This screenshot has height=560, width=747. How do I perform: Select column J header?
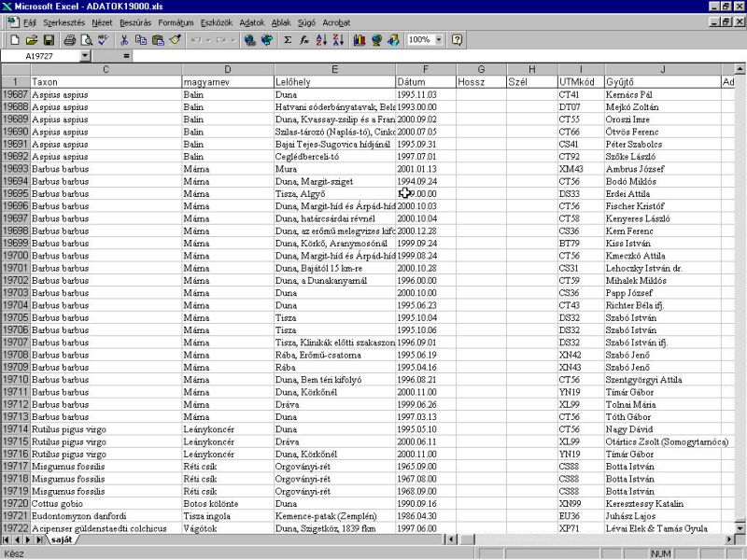point(663,69)
